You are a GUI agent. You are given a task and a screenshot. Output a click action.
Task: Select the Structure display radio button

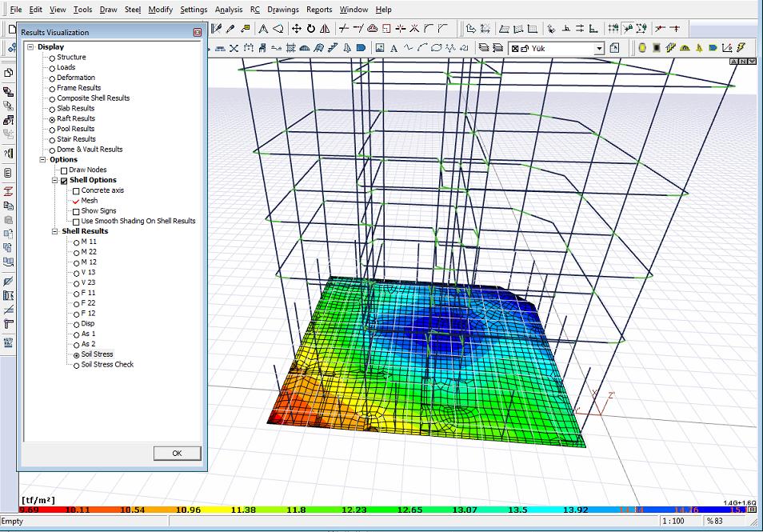point(52,58)
